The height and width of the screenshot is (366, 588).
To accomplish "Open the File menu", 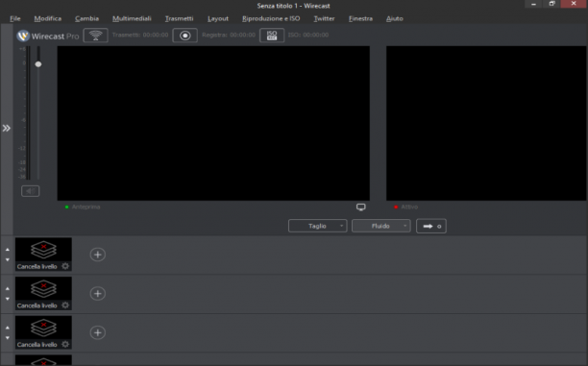I will [x=15, y=18].
